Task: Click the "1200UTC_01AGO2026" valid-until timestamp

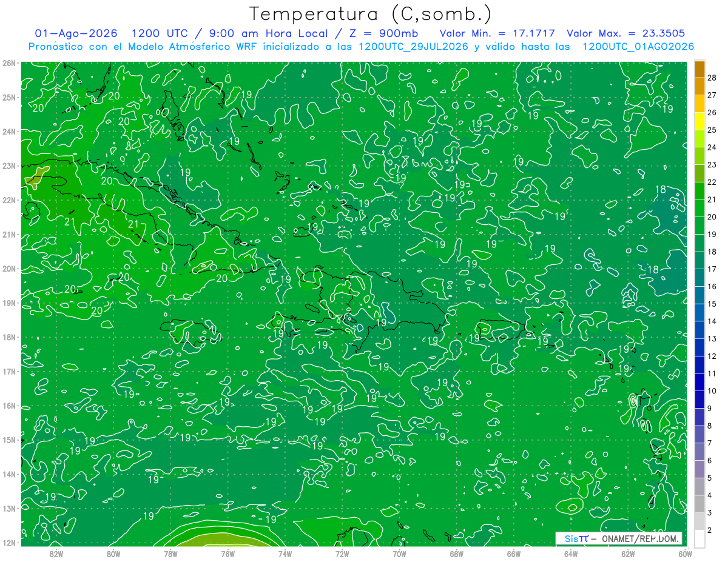Action: [x=638, y=47]
